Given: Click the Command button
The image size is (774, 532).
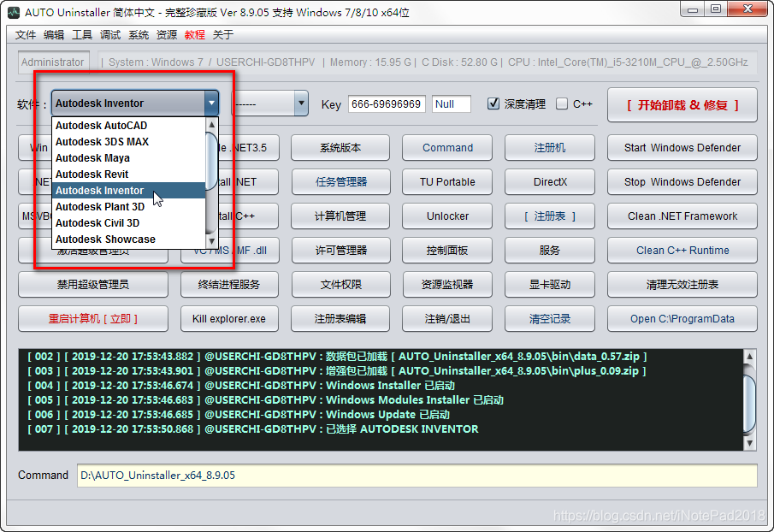Looking at the screenshot, I should pos(447,148).
